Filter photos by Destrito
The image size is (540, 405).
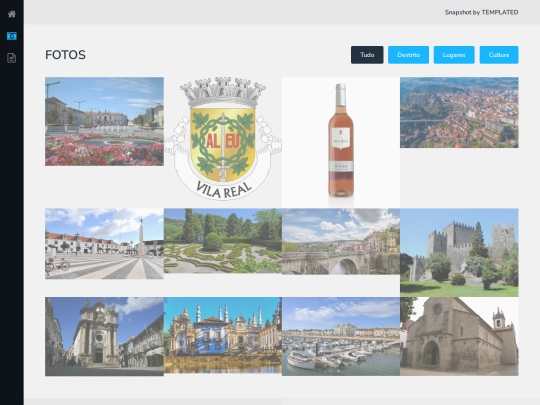(x=408, y=55)
